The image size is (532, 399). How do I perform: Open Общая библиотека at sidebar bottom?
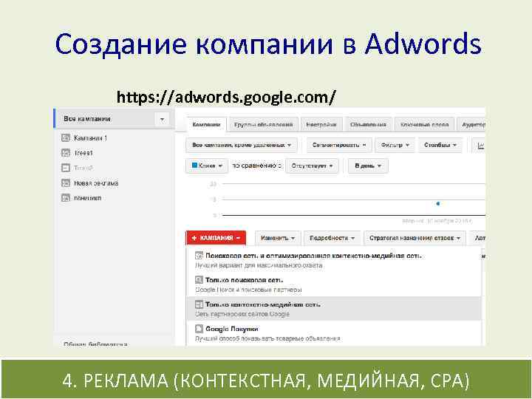(x=95, y=344)
